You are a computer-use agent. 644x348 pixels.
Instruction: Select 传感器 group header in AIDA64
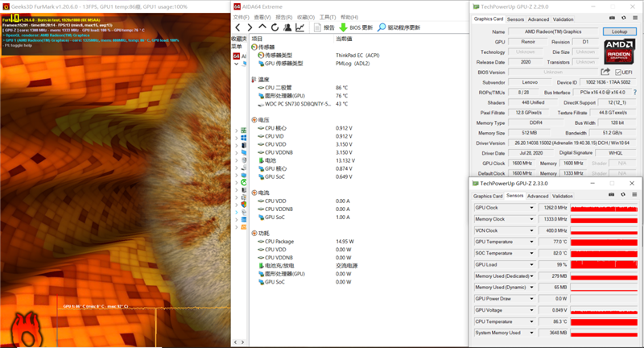pos(263,48)
